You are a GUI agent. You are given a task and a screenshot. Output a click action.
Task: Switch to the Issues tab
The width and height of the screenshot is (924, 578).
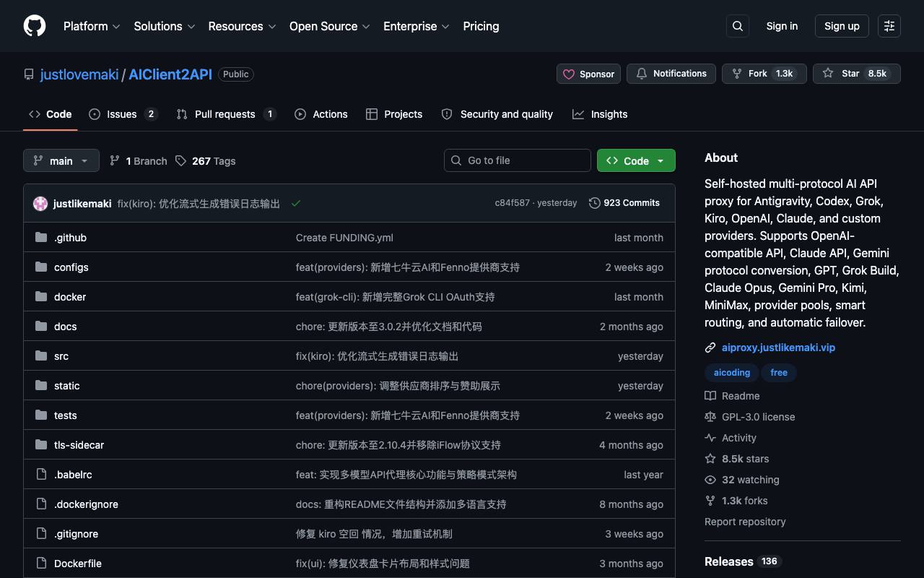(x=123, y=114)
